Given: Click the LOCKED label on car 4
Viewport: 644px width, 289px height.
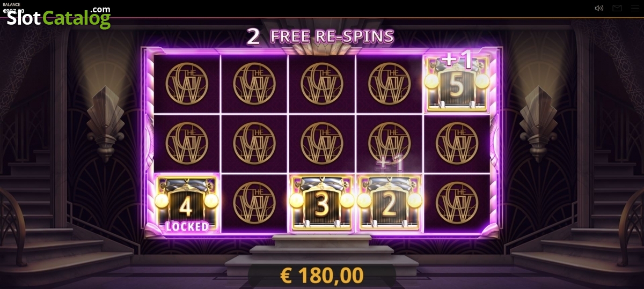Looking at the screenshot, I should (187, 226).
